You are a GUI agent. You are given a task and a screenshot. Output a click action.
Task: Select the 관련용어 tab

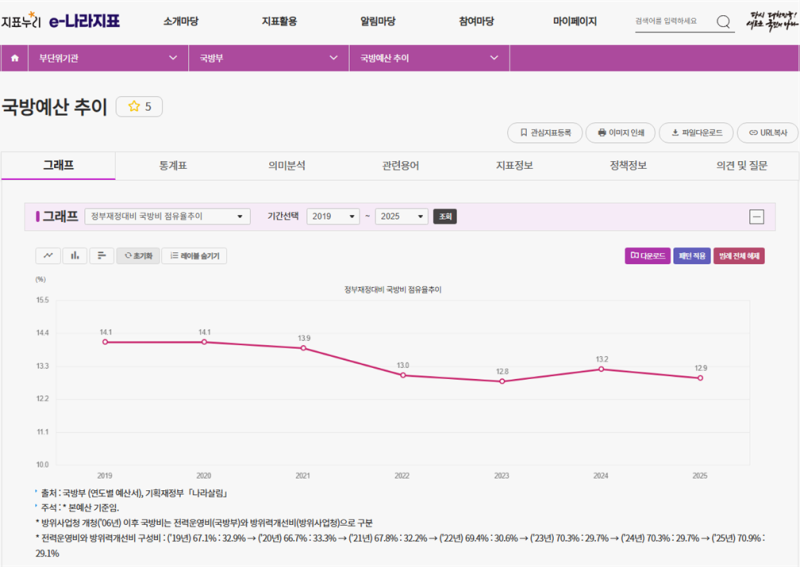[401, 165]
